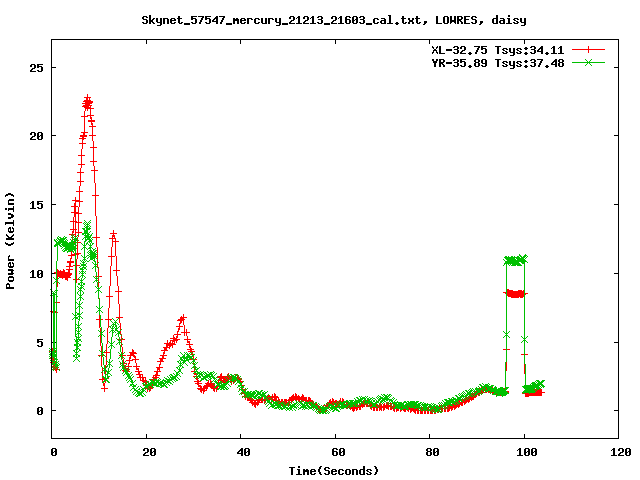The width and height of the screenshot is (640, 480).
Task: Click the x-axis tick label 60
Action: pos(338,452)
